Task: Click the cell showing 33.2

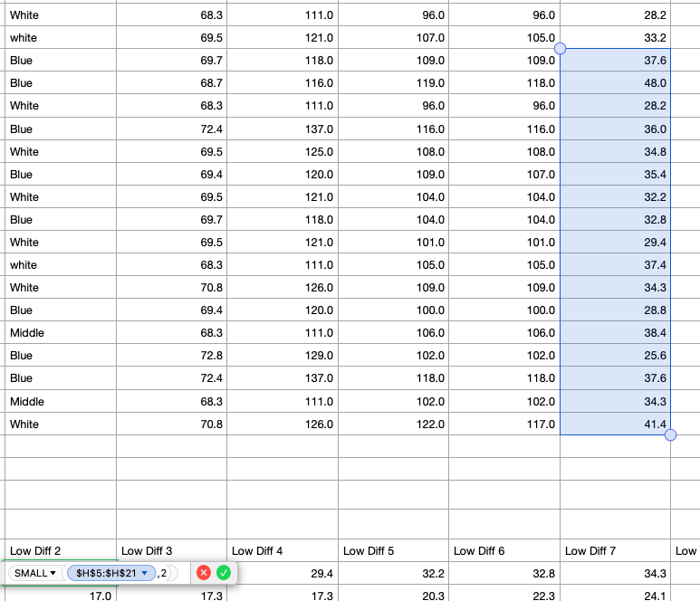Action: (x=615, y=37)
